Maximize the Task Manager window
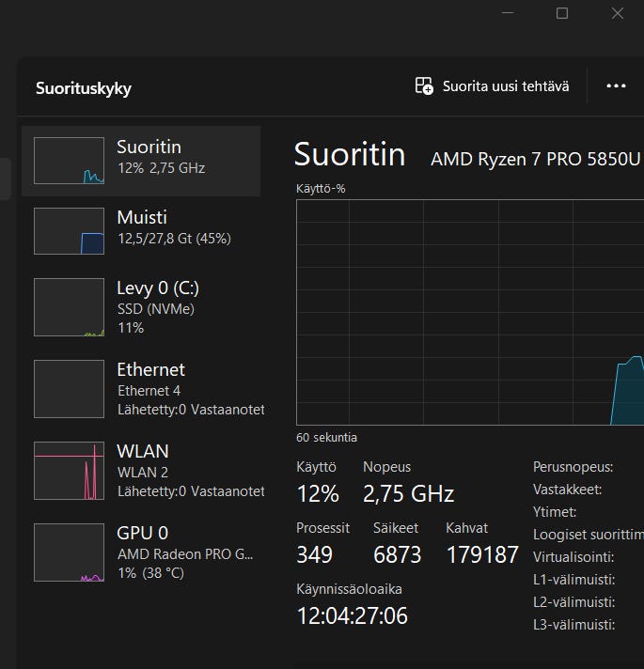Screen dimensions: 644x669 [562, 13]
